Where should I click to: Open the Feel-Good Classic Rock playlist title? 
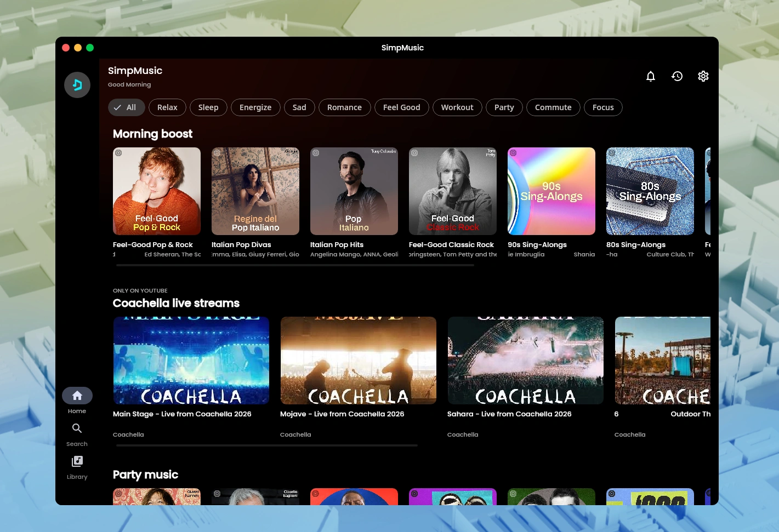tap(451, 245)
